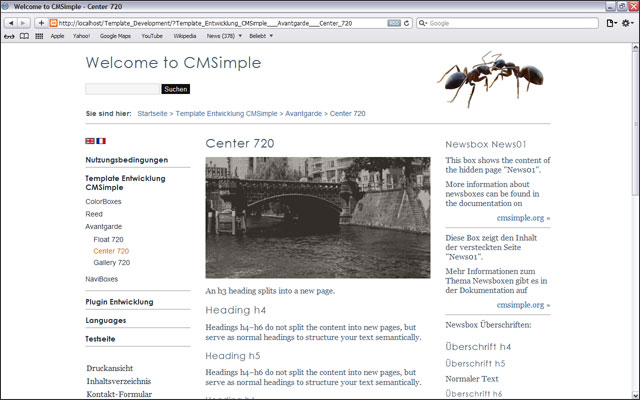Viewport: 640px width, 400px height.
Task: Switch to French via the French flag
Action: coord(101,141)
